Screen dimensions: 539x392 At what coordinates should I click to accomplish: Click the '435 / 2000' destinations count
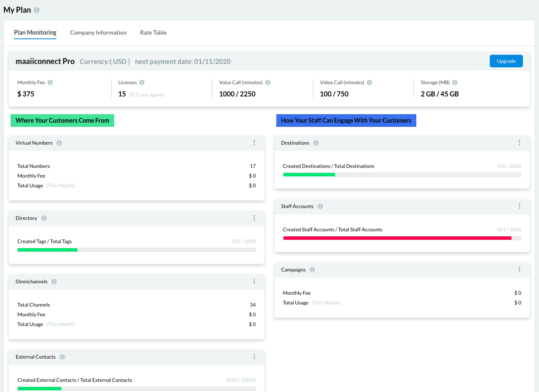point(509,166)
